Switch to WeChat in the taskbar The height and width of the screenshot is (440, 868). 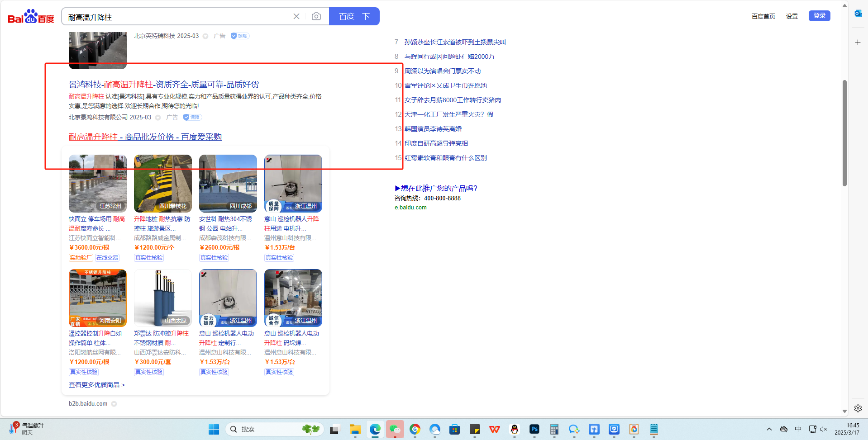395,429
